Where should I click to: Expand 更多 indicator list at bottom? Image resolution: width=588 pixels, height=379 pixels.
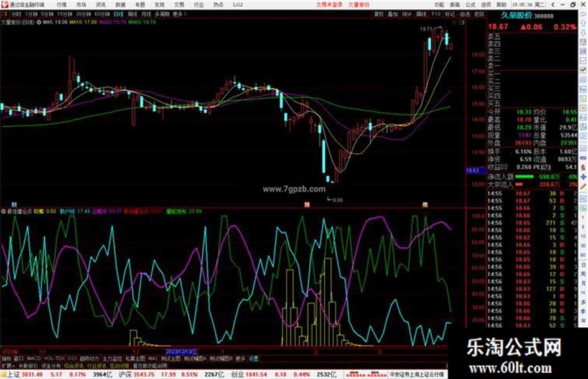coord(240,358)
